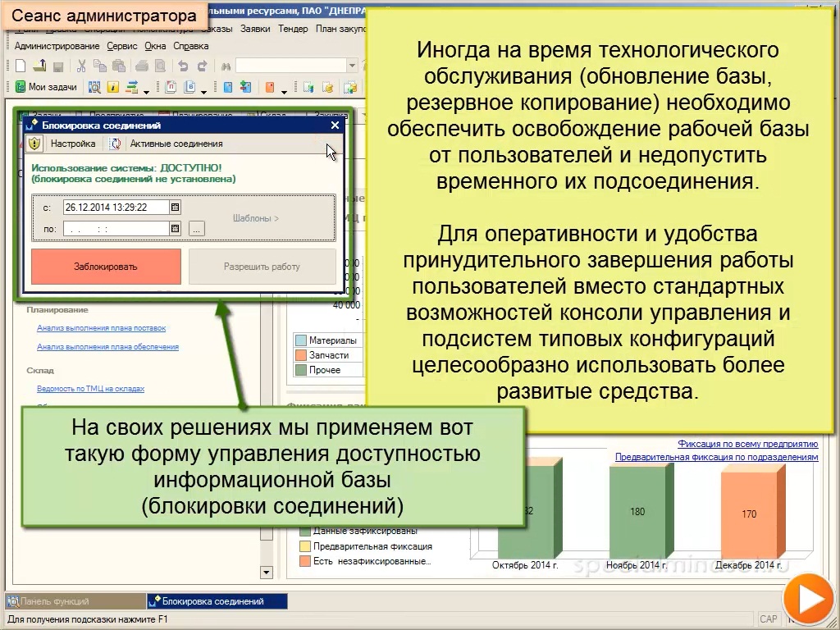Click the Undo arrow icon in toolbar
The image size is (840, 630).
point(182,66)
